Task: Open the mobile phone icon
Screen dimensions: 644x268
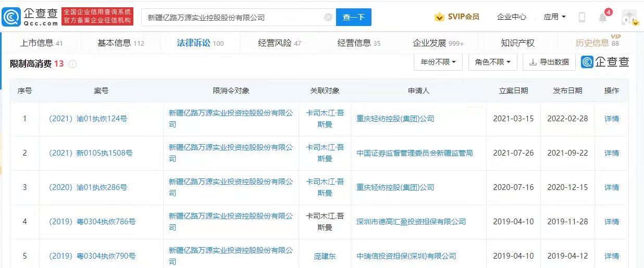Action: tap(582, 17)
